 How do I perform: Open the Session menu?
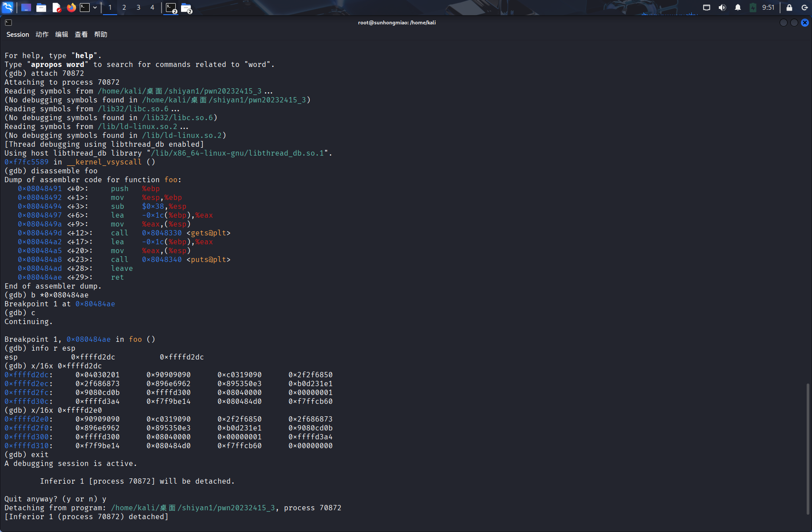[18, 35]
